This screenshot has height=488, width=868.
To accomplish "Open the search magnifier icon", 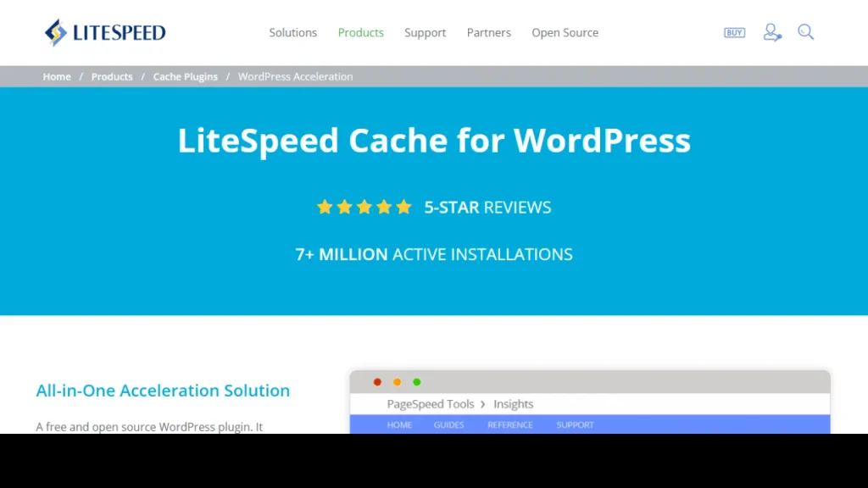I will (x=805, y=32).
